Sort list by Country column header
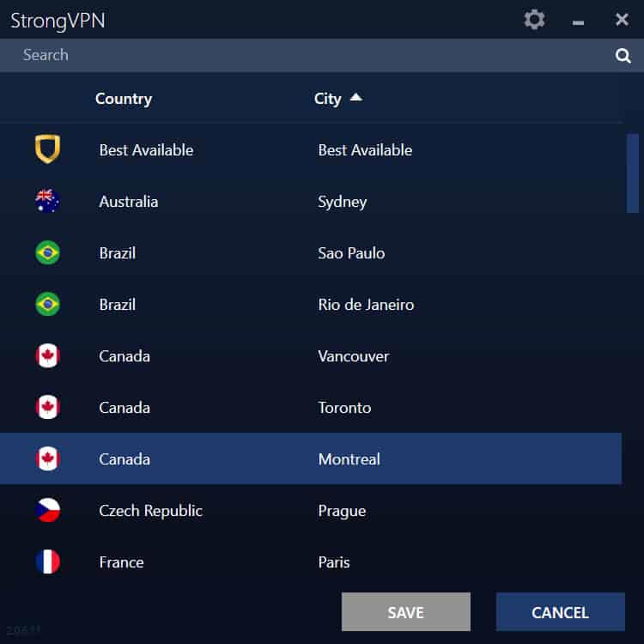644x644 pixels. tap(124, 99)
